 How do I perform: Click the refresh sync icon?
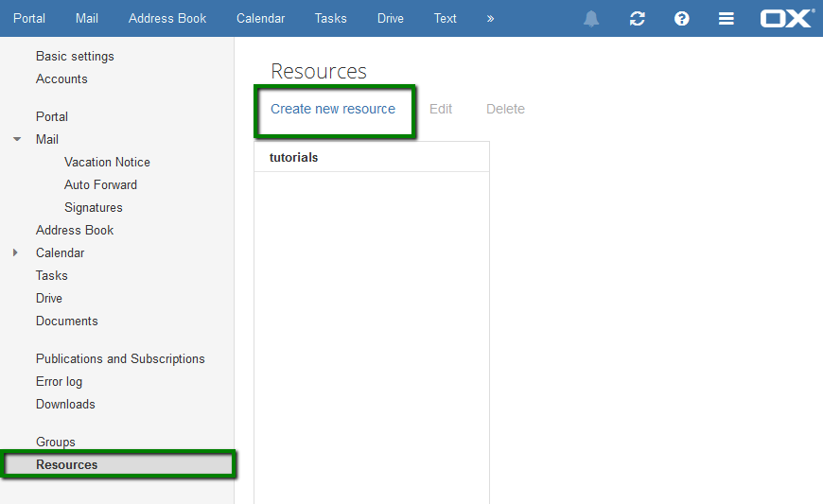pyautogui.click(x=638, y=19)
